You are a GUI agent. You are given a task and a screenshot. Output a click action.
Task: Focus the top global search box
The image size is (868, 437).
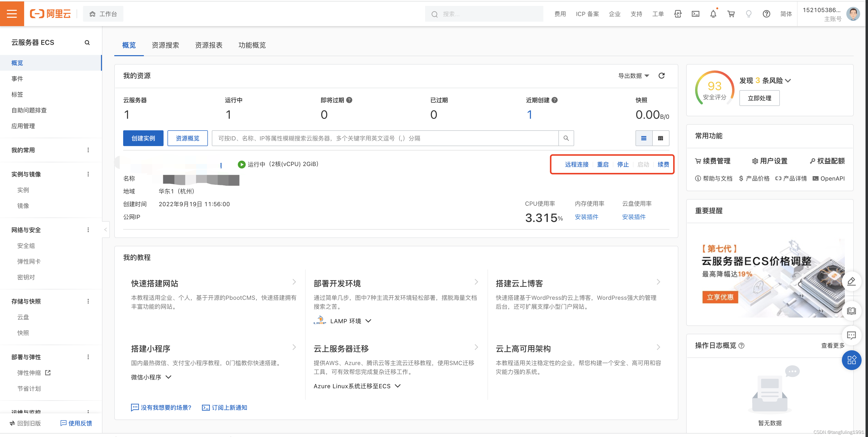click(484, 14)
